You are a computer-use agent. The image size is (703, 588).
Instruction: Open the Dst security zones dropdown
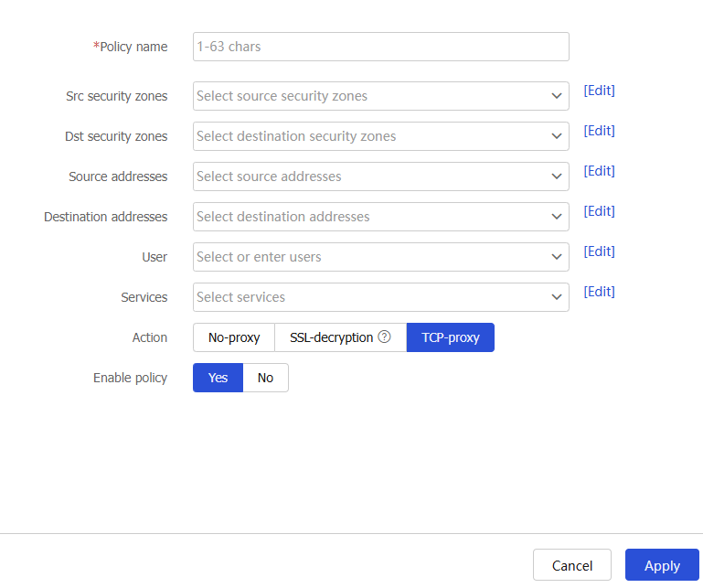pos(557,136)
